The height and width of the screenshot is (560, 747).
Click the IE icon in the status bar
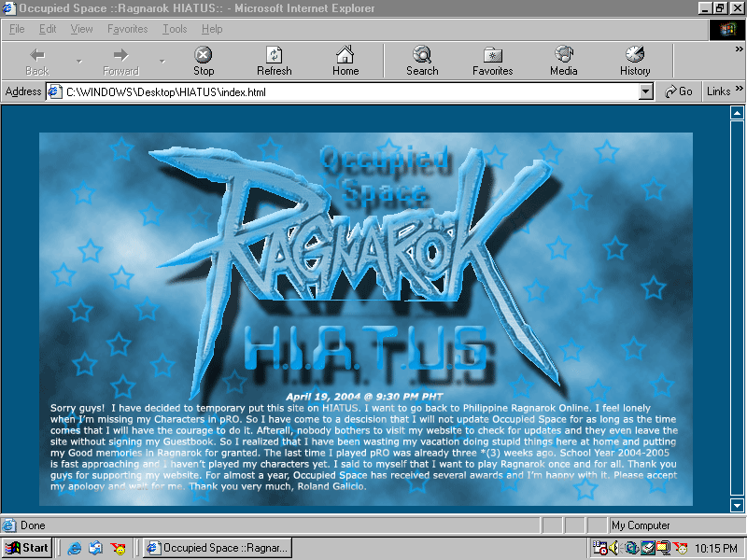[9, 525]
